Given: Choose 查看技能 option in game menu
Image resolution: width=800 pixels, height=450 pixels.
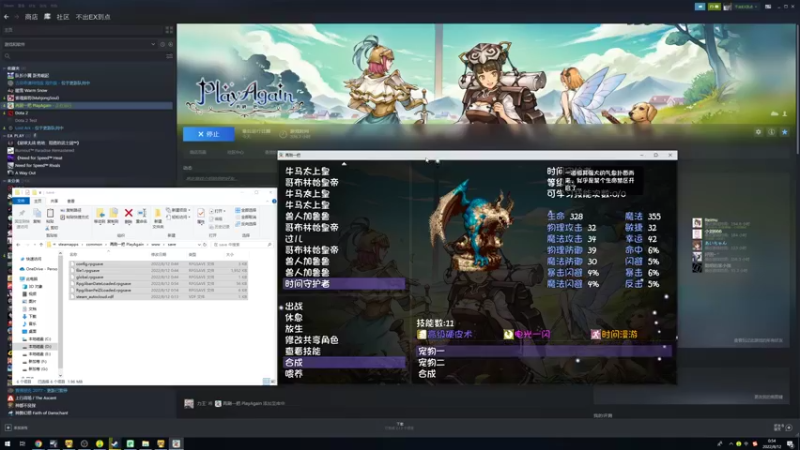Looking at the screenshot, I should (x=303, y=351).
